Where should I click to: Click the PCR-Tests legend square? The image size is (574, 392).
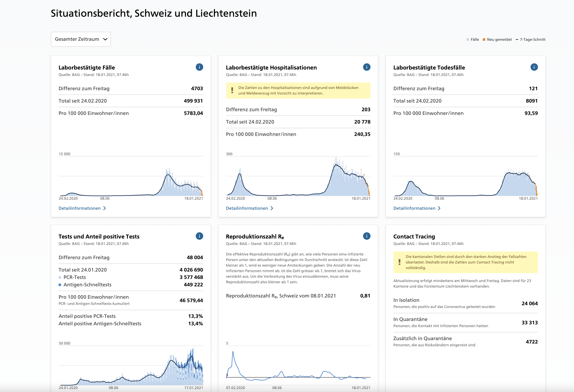click(60, 277)
